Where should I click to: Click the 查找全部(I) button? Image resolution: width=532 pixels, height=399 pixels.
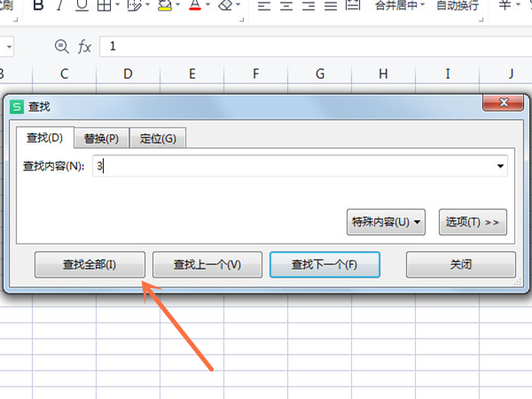click(x=89, y=264)
